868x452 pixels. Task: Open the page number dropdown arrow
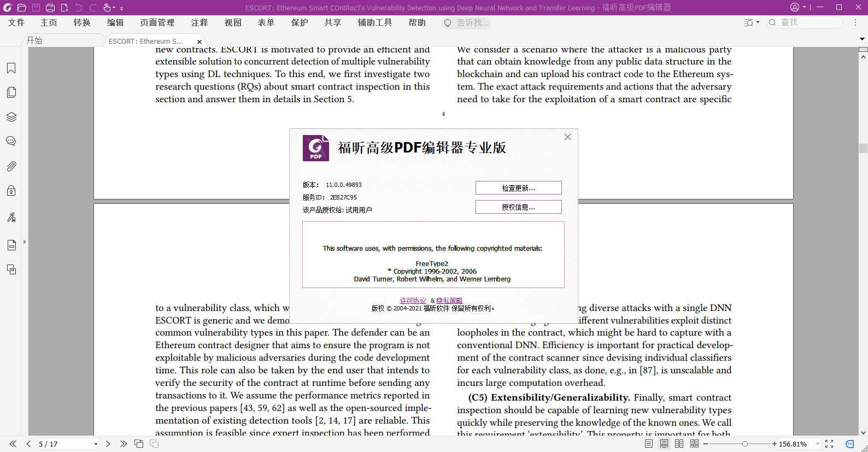pyautogui.click(x=96, y=444)
